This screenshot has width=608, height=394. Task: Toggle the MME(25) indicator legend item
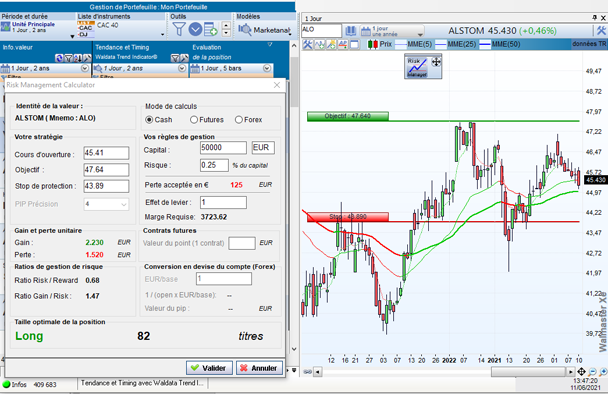point(455,44)
